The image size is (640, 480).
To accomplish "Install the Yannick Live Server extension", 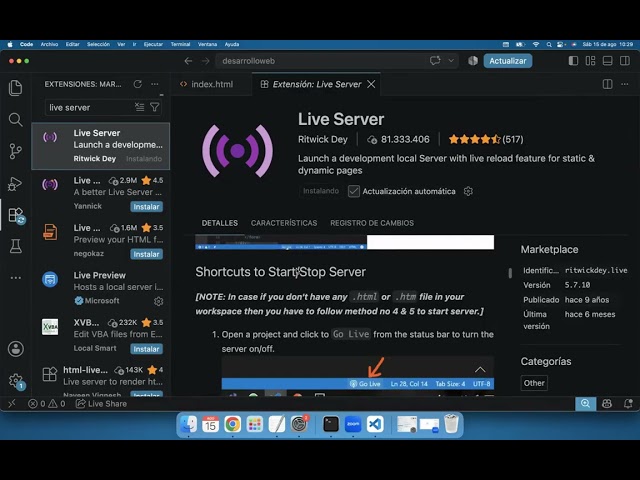I will pos(147,207).
